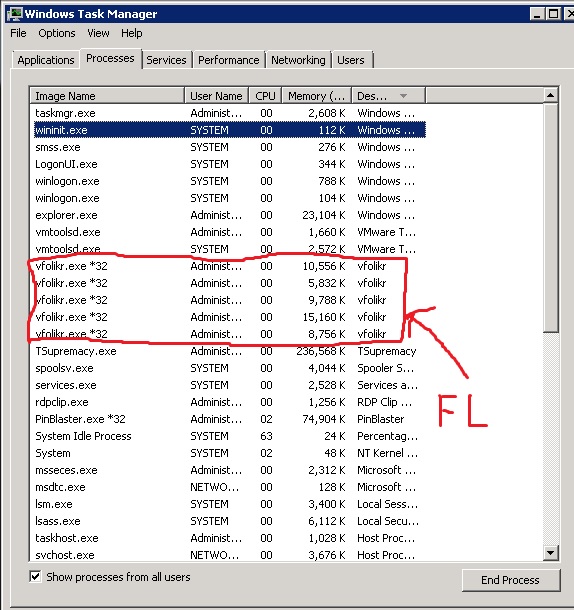Select the services.exe process
The image size is (574, 610).
pyautogui.click(x=228, y=385)
